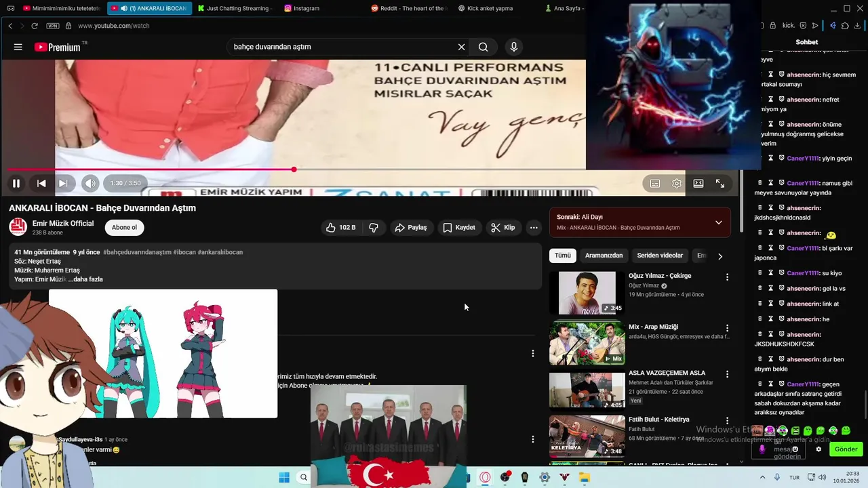Click the search magnifier button
The image size is (868, 488).
(483, 47)
